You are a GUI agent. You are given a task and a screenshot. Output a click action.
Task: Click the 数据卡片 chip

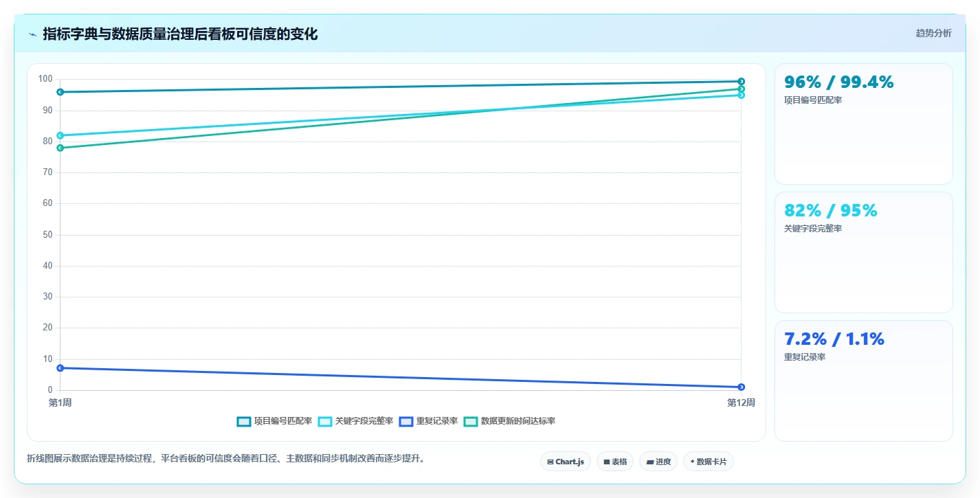point(709,462)
